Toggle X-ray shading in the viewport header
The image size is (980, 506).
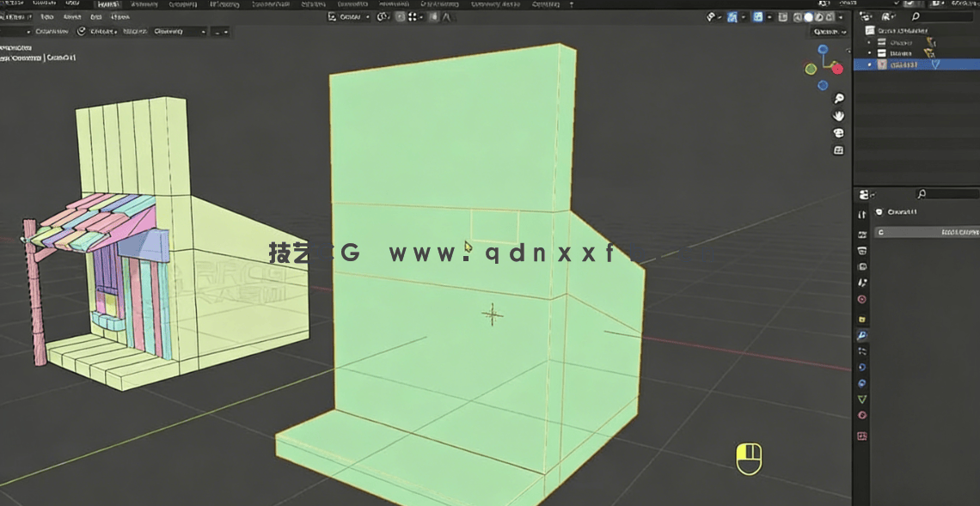click(781, 17)
